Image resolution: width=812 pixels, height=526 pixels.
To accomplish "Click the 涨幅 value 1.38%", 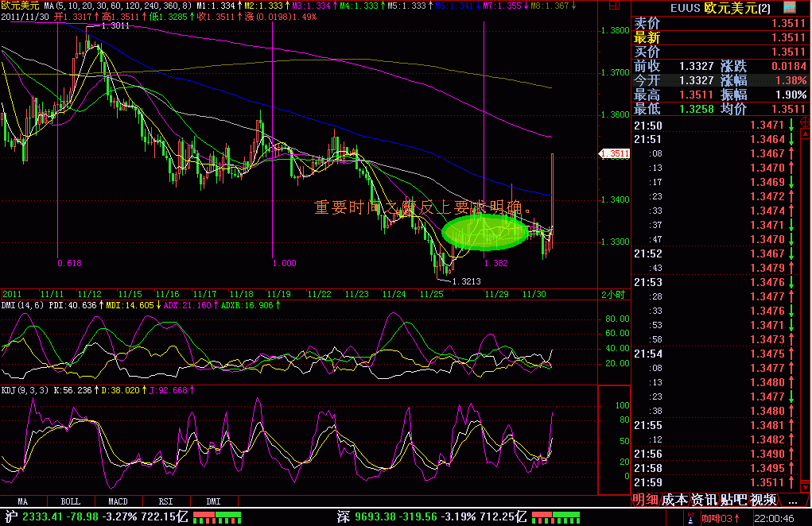I will pyautogui.click(x=791, y=81).
